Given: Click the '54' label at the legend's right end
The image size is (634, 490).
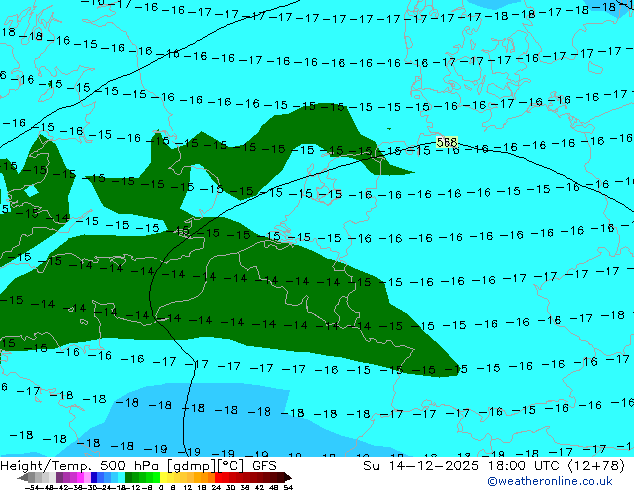Looking at the screenshot, I should point(288,487).
